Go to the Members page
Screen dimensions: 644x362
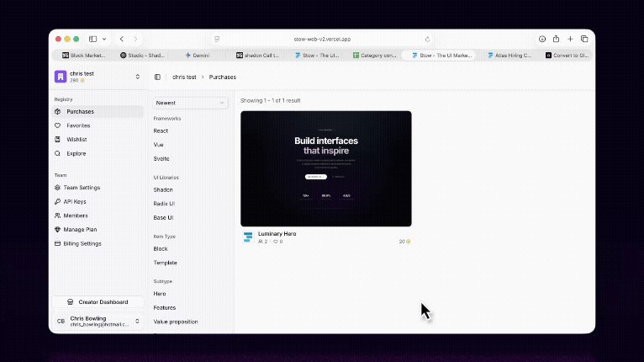point(98,216)
